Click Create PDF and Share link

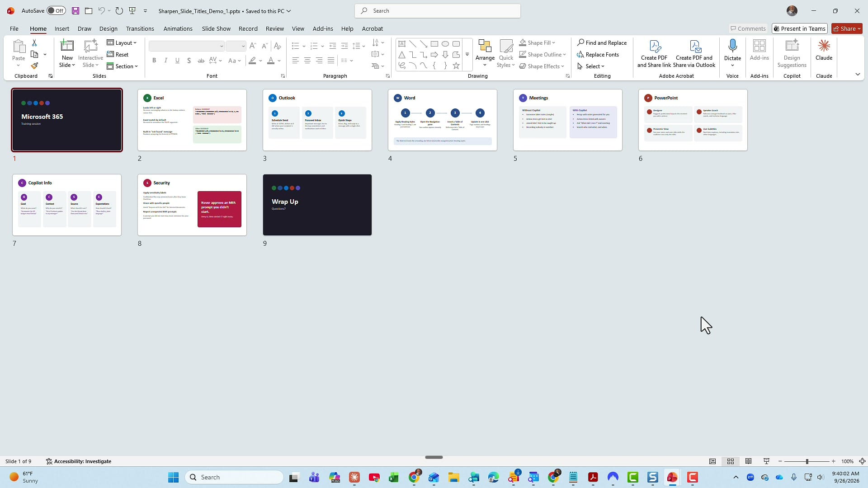point(654,54)
